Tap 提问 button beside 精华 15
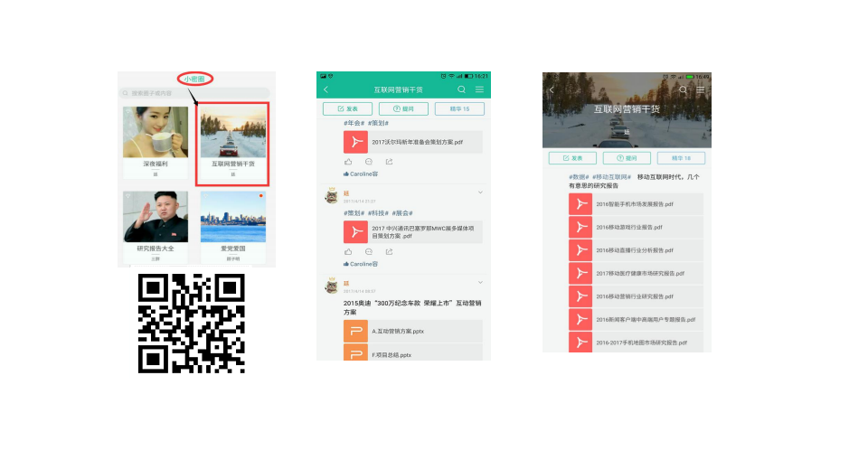Image resolution: width=868 pixels, height=460 pixels. click(x=403, y=109)
